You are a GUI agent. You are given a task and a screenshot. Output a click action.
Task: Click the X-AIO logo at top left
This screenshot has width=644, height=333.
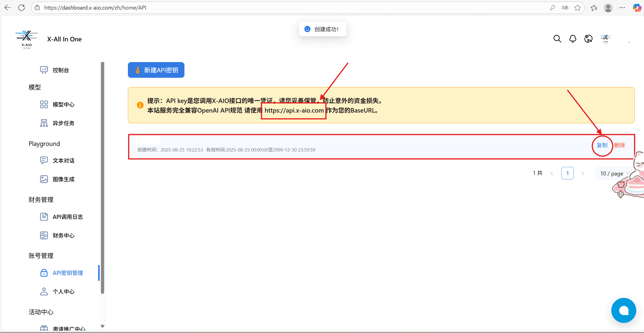point(26,39)
